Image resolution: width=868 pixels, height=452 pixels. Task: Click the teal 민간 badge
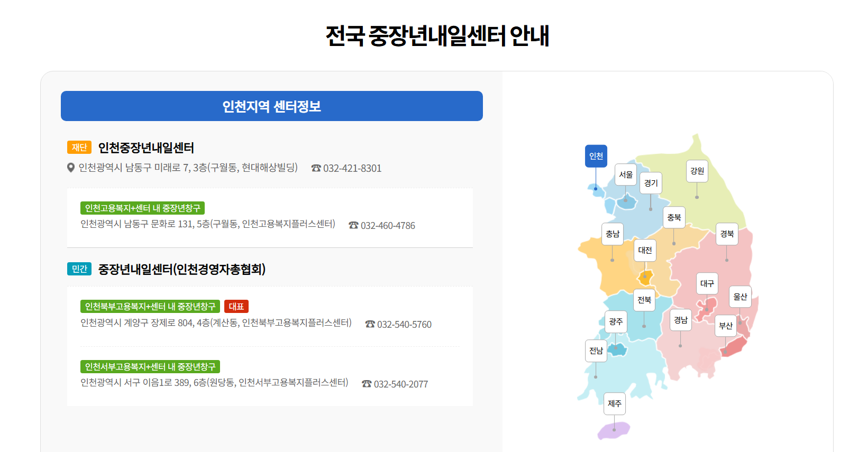[79, 269]
